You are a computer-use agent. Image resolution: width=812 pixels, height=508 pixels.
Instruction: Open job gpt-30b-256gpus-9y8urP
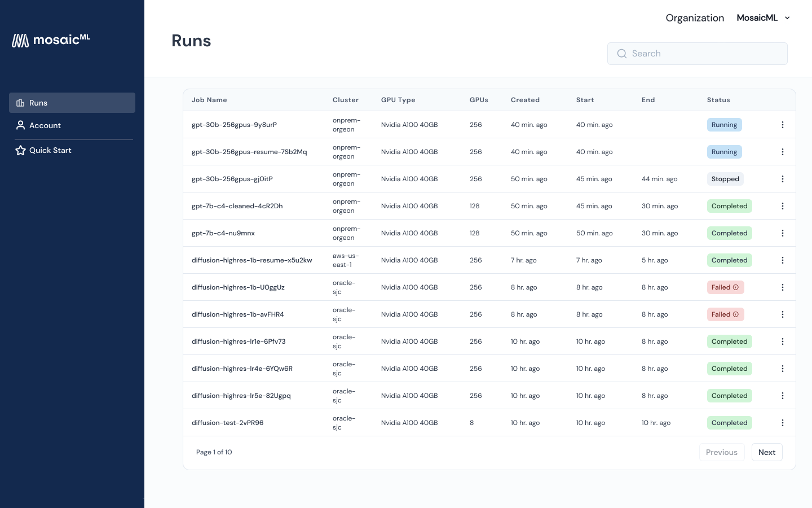pyautogui.click(x=234, y=125)
